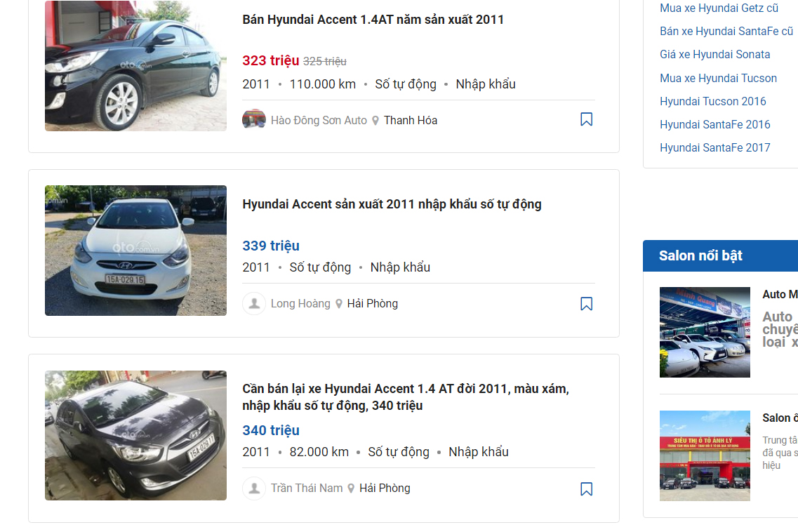
Task: Click Trần Thái Nam's avatar icon
Action: 253,488
